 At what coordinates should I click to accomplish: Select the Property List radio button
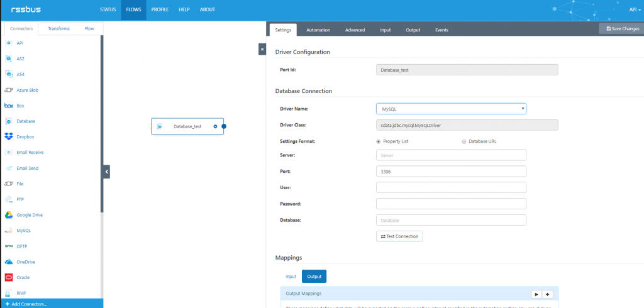coord(378,141)
